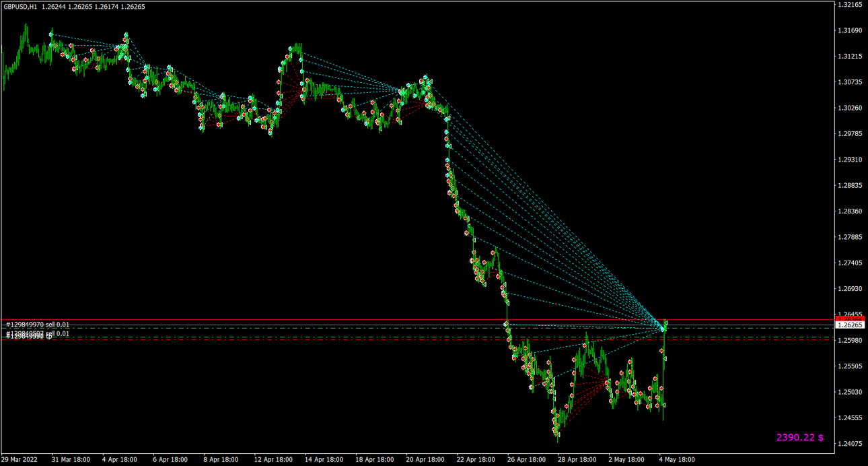This screenshot has width=868, height=466.
Task: Click the 1.32165 price axis label
Action: point(850,5)
